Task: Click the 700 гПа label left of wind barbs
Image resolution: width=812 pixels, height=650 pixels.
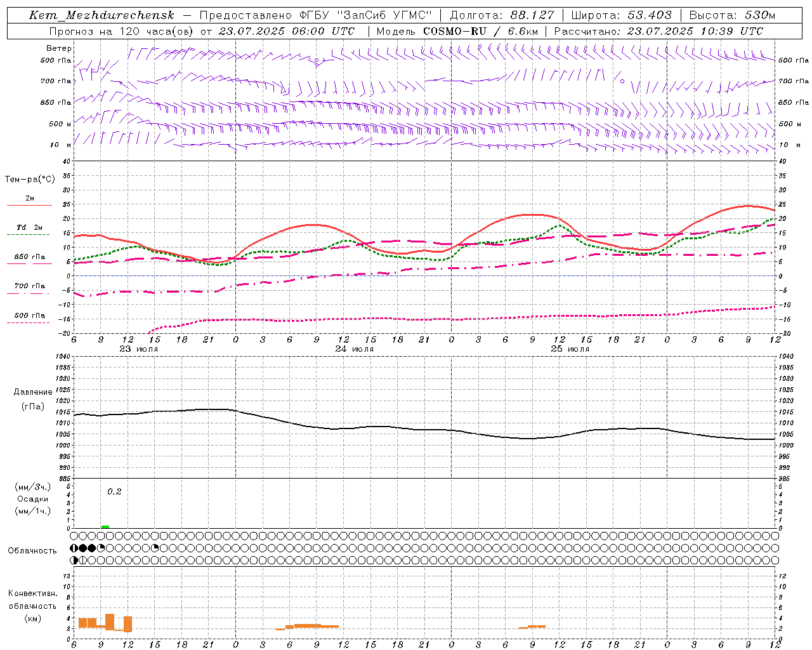Action: coord(56,81)
